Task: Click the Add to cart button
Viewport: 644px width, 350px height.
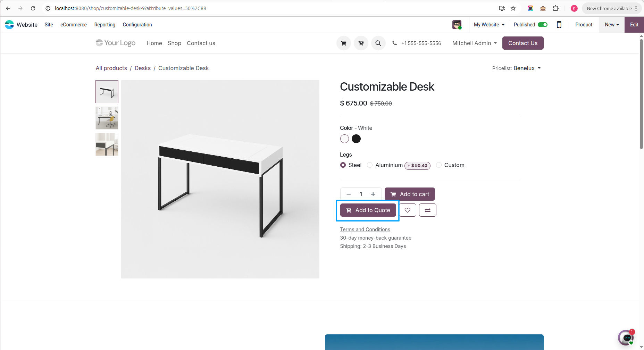Action: (410, 194)
